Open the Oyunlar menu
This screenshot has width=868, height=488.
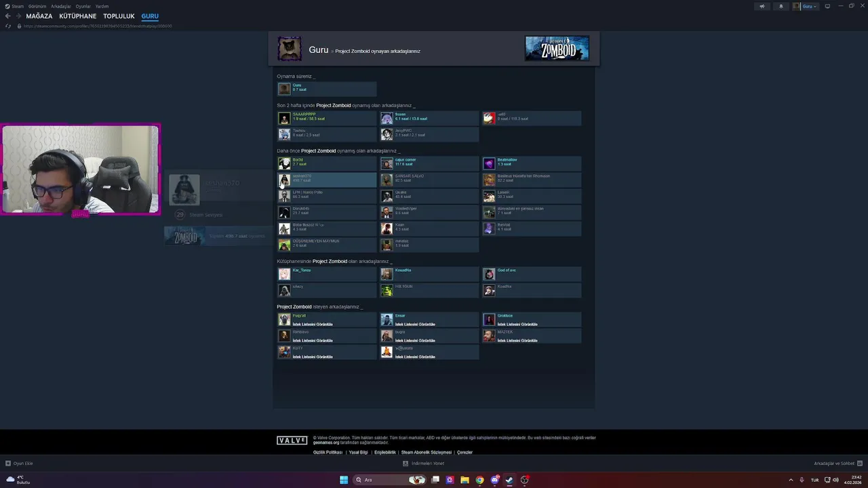tap(83, 6)
